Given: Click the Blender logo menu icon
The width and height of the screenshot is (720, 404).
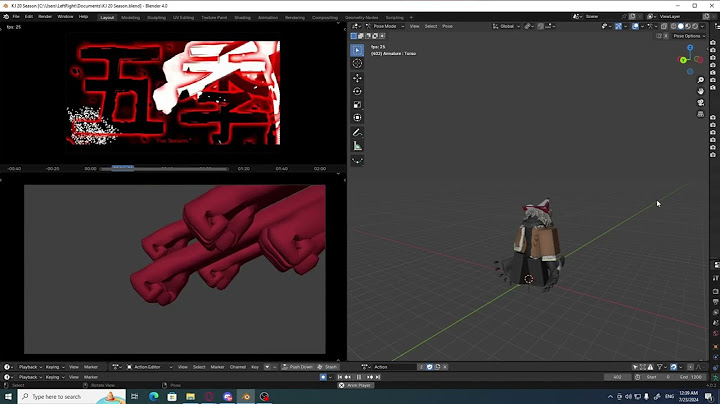Looking at the screenshot, I should [x=6, y=17].
